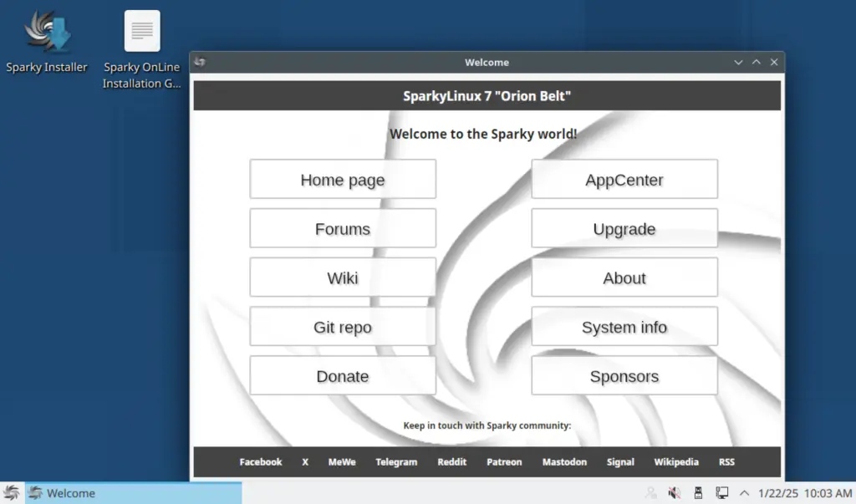This screenshot has height=504, width=856.
Task: Start an Upgrade
Action: point(624,227)
